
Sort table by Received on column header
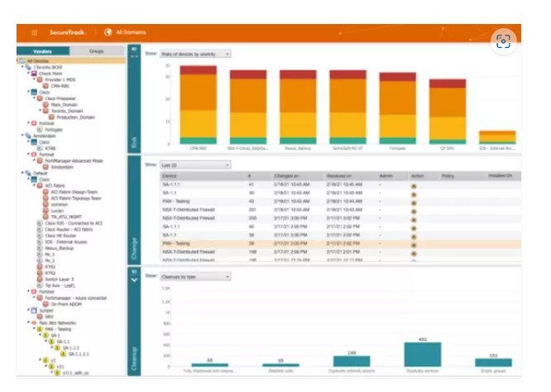(339, 175)
